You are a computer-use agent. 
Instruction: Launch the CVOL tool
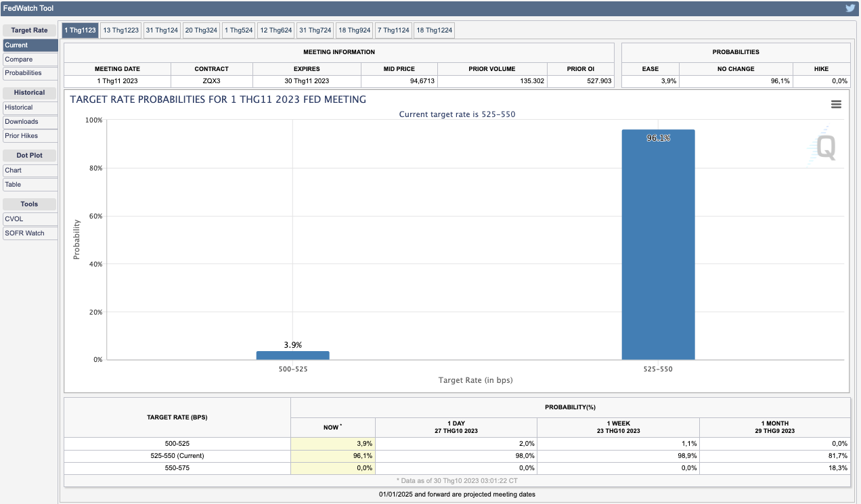tap(30, 219)
